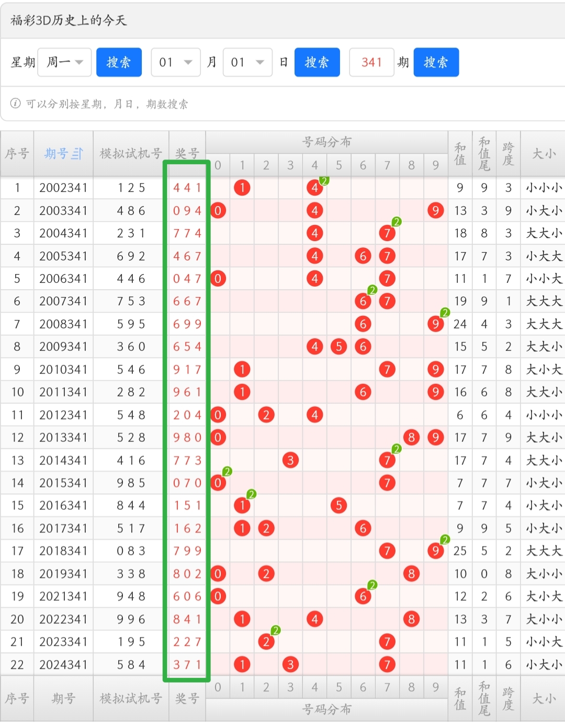Click the prize number 699 in row 7
This screenshot has height=728, width=565.
(x=187, y=324)
